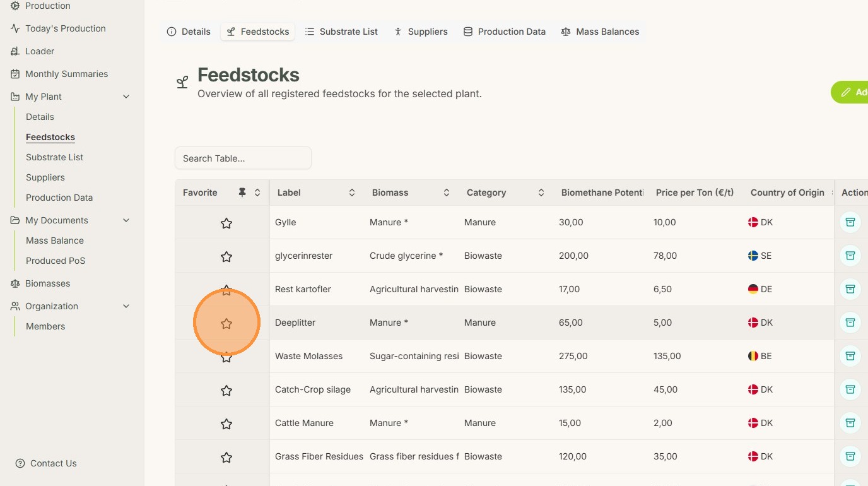Open Biomasses from the sidebar

click(47, 283)
